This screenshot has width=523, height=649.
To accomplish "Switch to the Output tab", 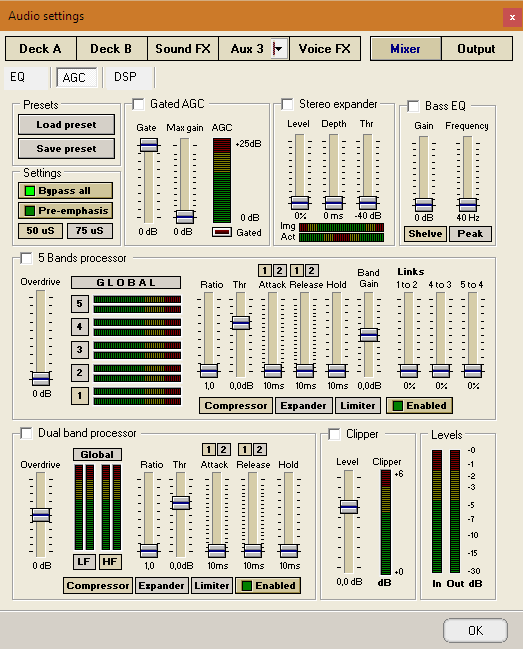I will click(x=477, y=49).
